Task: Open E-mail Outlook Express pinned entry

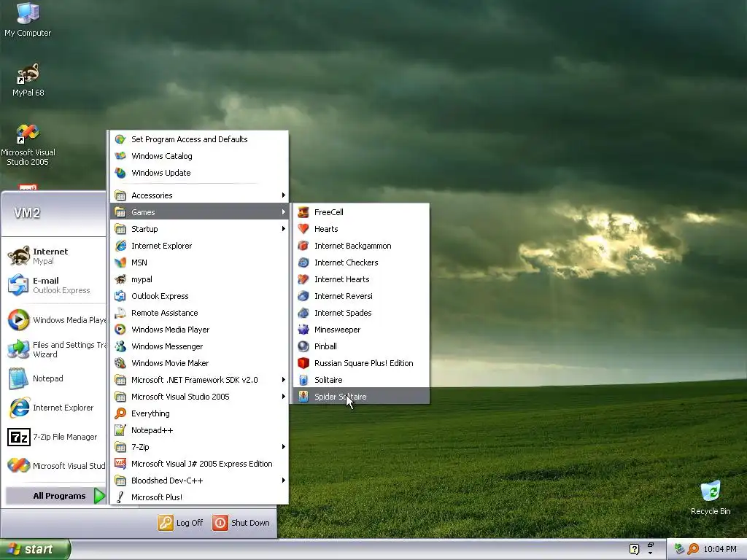Action: 54,285
